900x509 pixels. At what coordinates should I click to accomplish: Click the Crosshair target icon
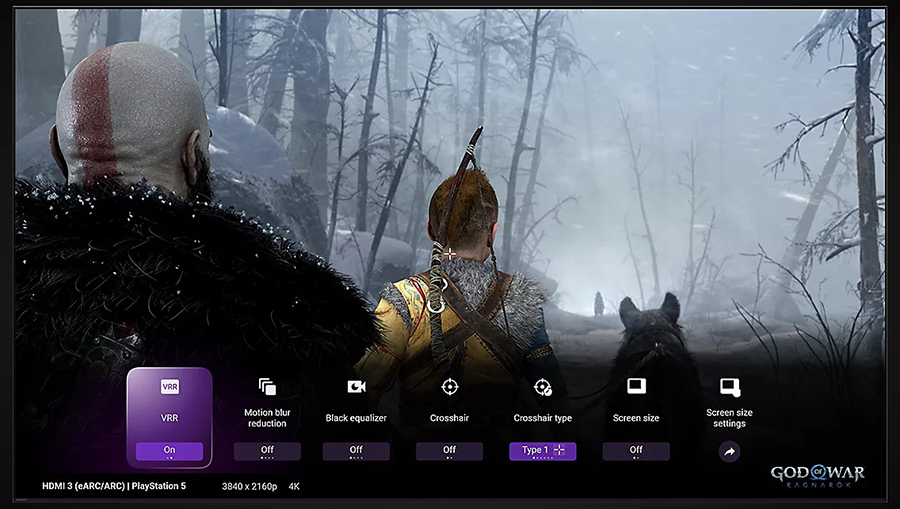[x=450, y=386]
